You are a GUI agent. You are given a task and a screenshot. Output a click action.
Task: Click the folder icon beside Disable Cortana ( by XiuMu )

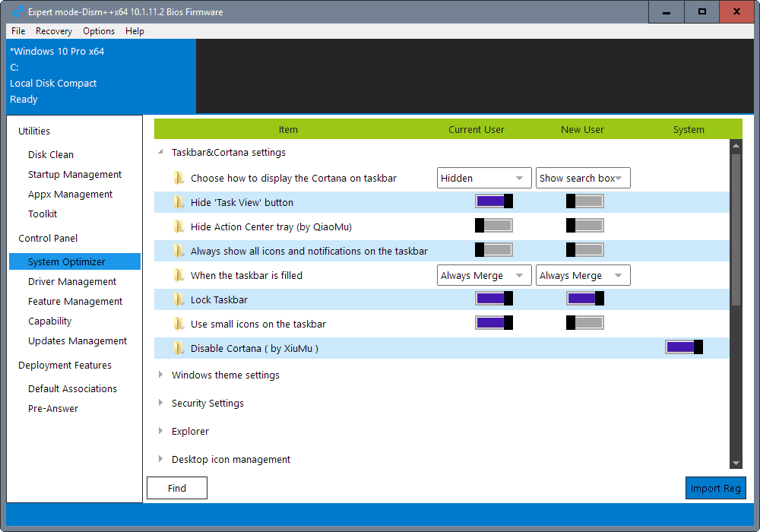pos(177,347)
